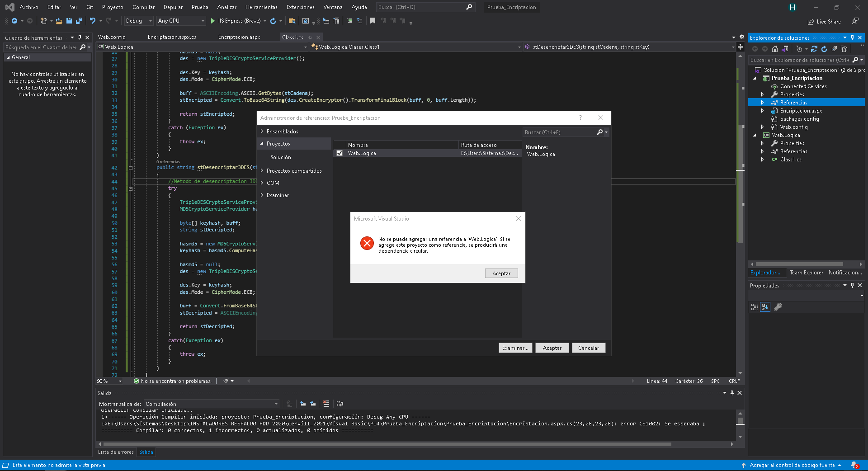Collapse the Proyectos section in reference manager
Viewport: 868px width, 471px height.
262,144
